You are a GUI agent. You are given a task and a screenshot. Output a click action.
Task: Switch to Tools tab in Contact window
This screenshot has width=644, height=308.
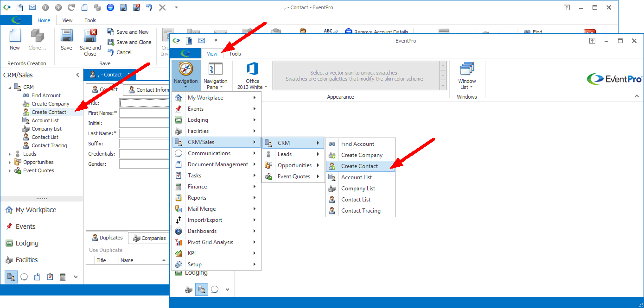pyautogui.click(x=90, y=20)
